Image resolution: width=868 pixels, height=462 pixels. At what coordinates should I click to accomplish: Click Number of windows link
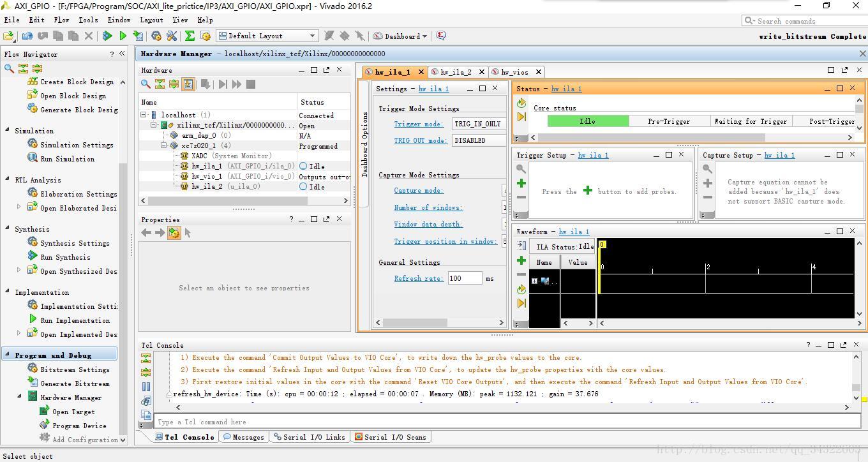point(428,207)
